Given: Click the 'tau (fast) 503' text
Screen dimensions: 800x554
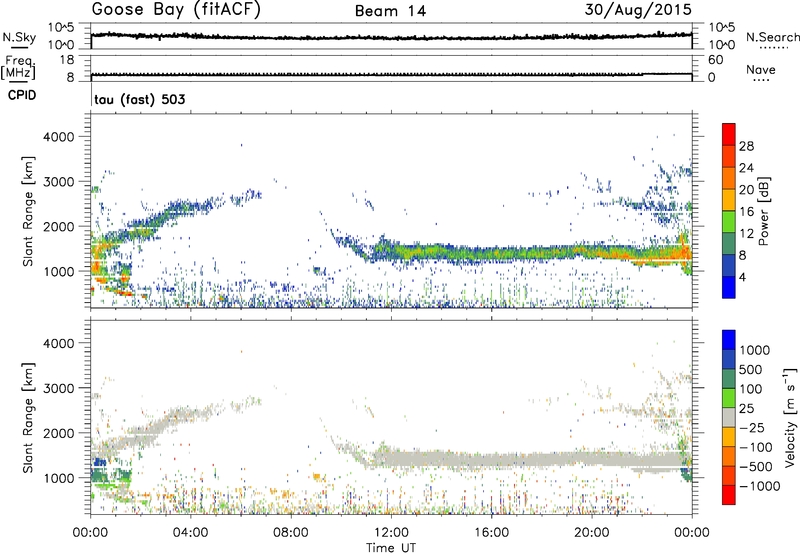Looking at the screenshot, I should coord(140,99).
